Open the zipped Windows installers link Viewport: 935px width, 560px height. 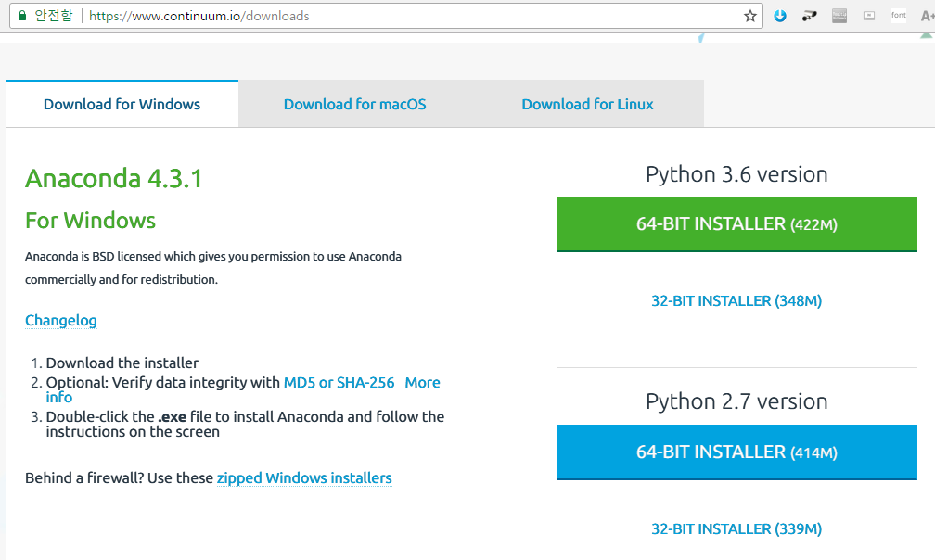click(x=304, y=477)
